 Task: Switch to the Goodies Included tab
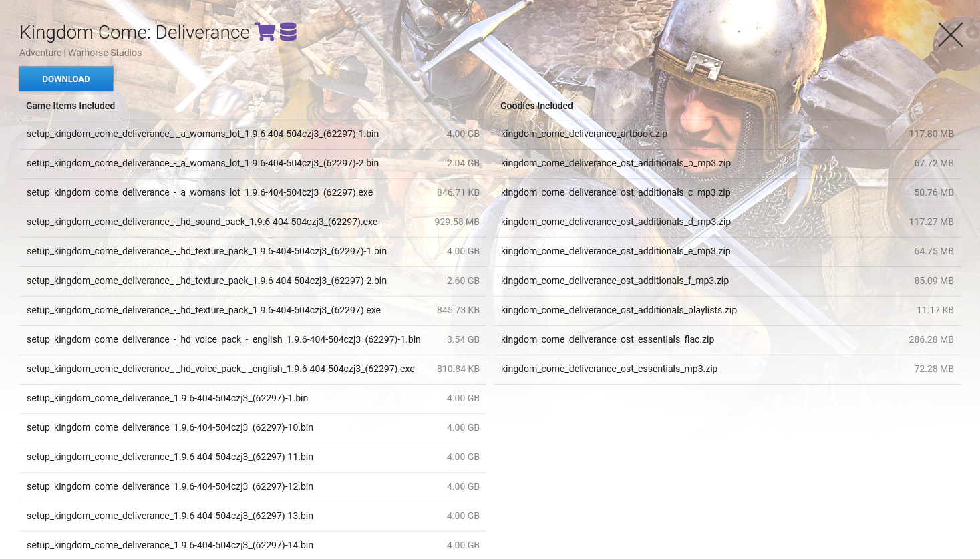pyautogui.click(x=536, y=106)
